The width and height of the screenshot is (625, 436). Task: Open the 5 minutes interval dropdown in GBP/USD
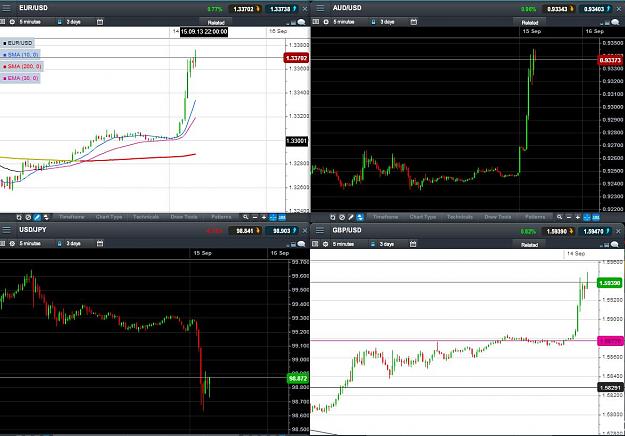coord(343,244)
